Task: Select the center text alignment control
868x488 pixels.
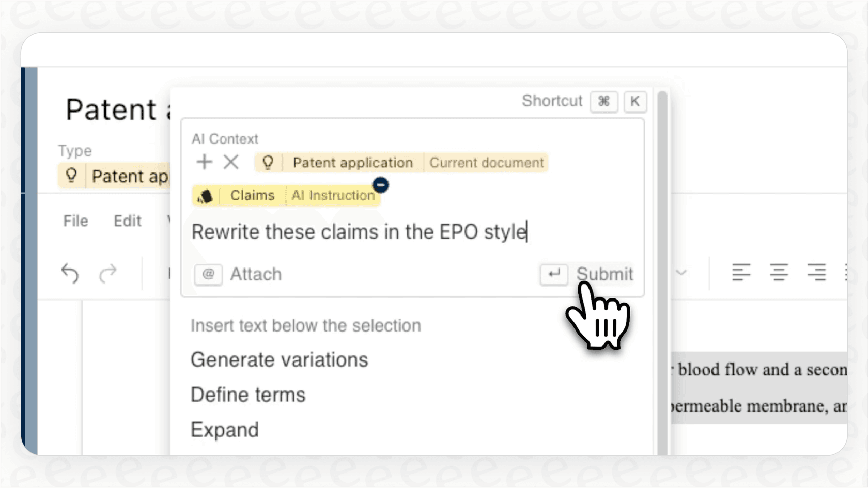Action: pos(779,273)
